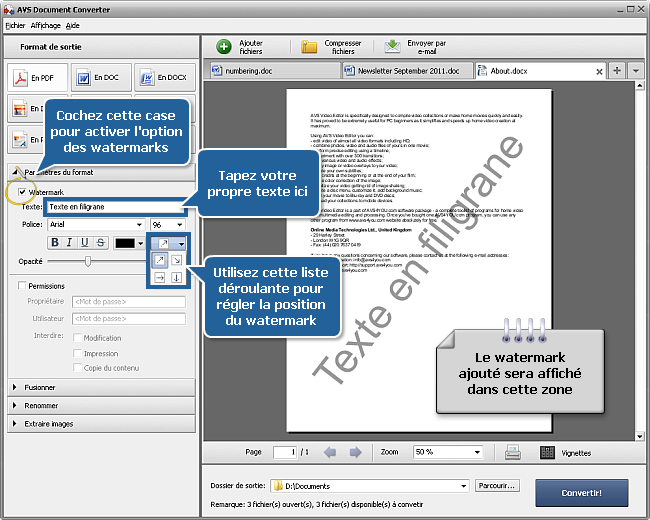Click the Opacité slider handle
Image resolution: width=650 pixels, height=520 pixels.
88,261
